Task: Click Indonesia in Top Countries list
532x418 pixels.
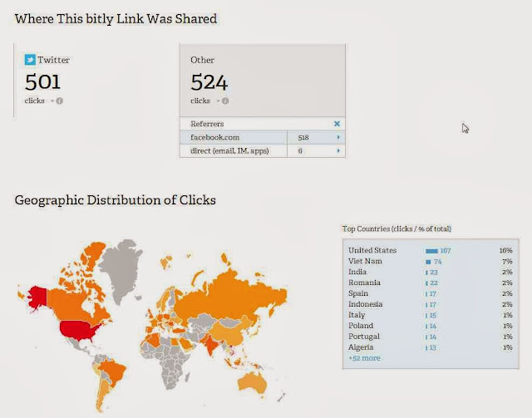Action: click(x=366, y=304)
